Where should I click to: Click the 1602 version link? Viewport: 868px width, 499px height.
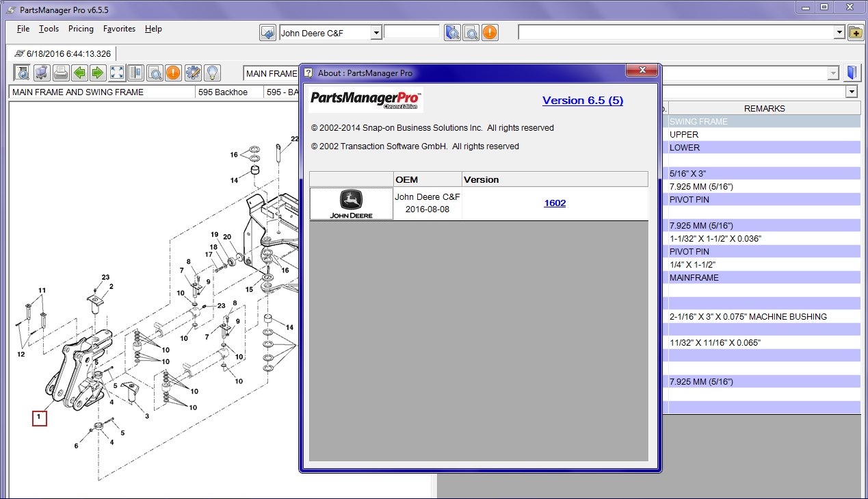[555, 203]
